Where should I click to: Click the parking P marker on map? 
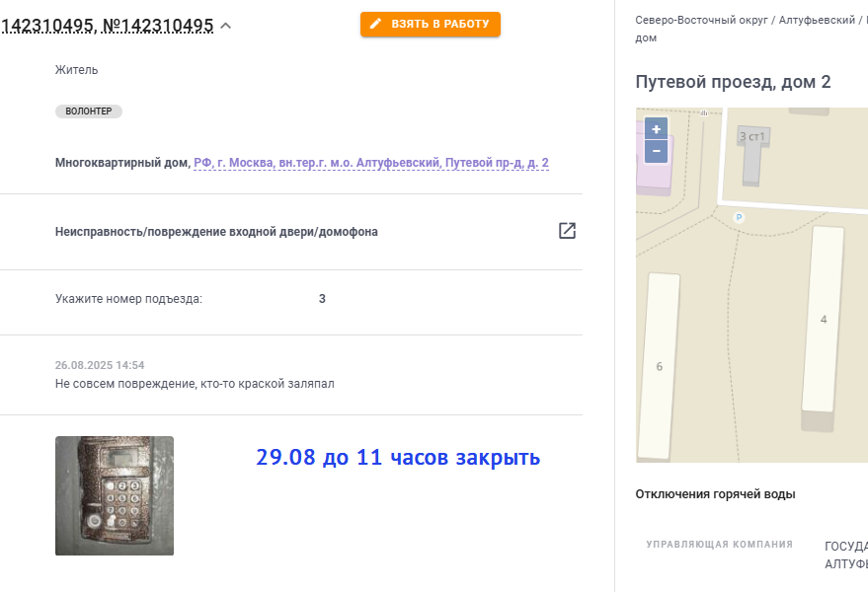[x=739, y=217]
